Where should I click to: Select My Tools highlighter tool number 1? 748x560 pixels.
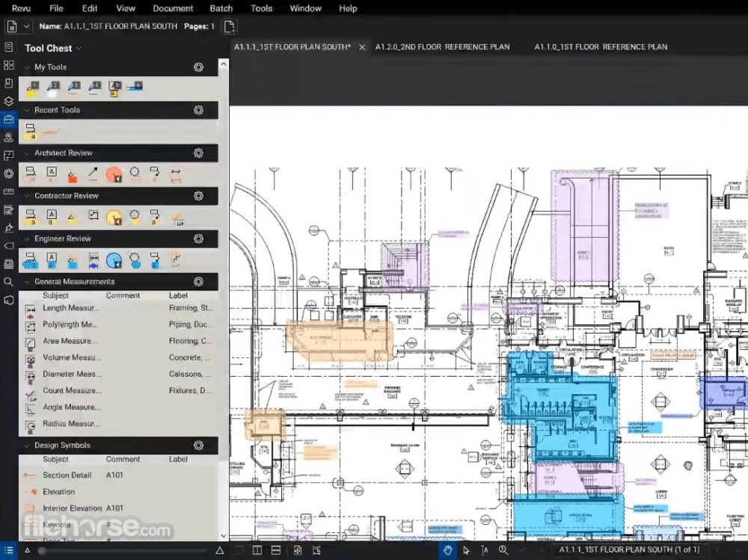coord(32,88)
